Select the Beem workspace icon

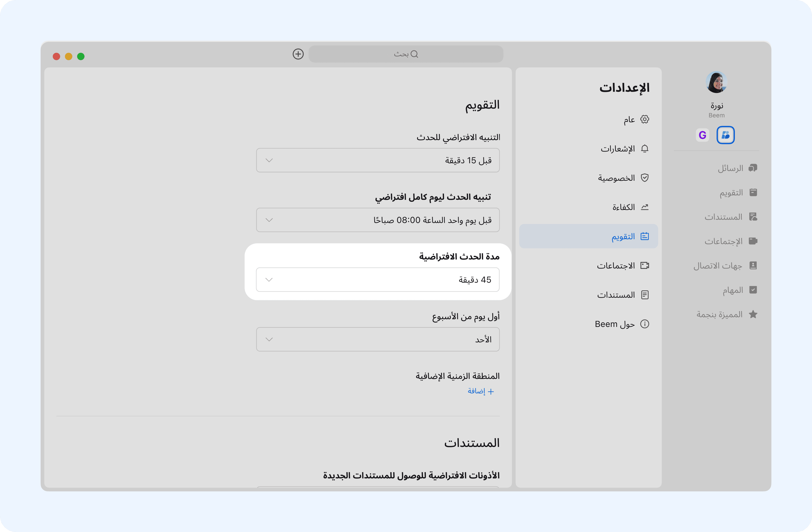tap(725, 135)
